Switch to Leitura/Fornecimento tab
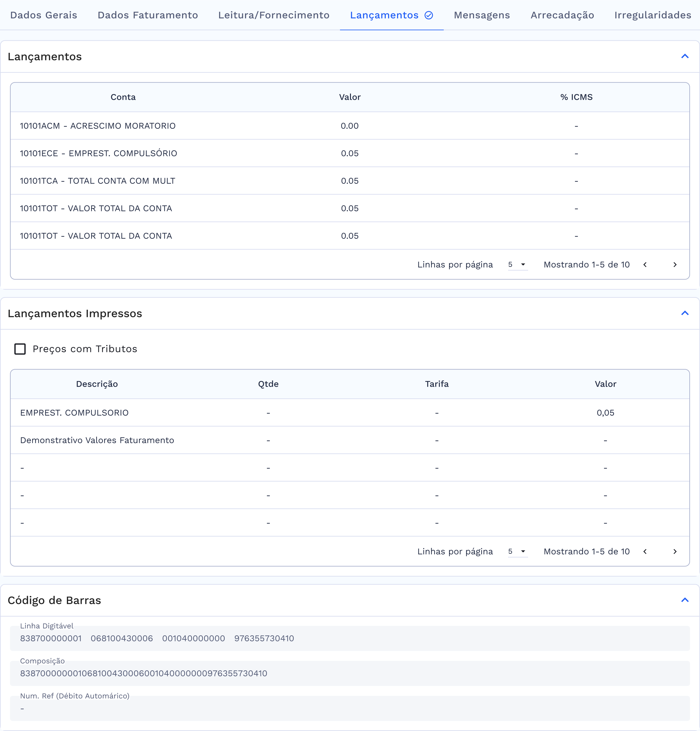Screen dimensions: 700x731 (274, 15)
